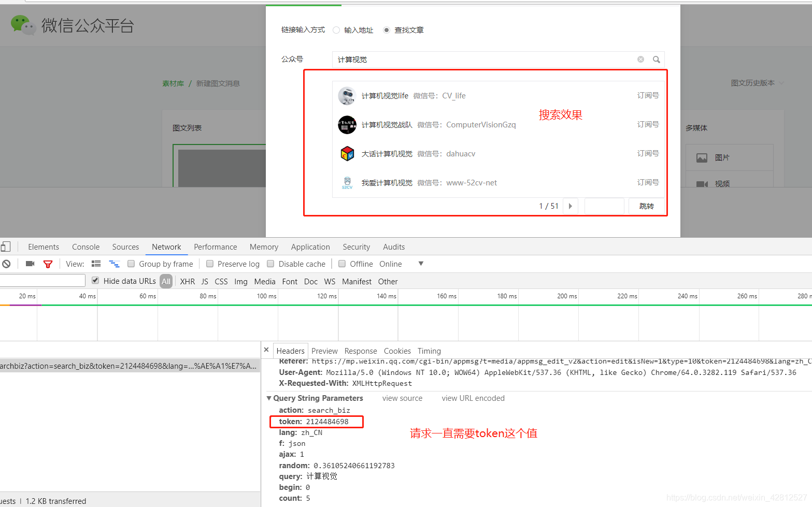
Task: Enable Disable cache checkbox
Action: coord(270,264)
